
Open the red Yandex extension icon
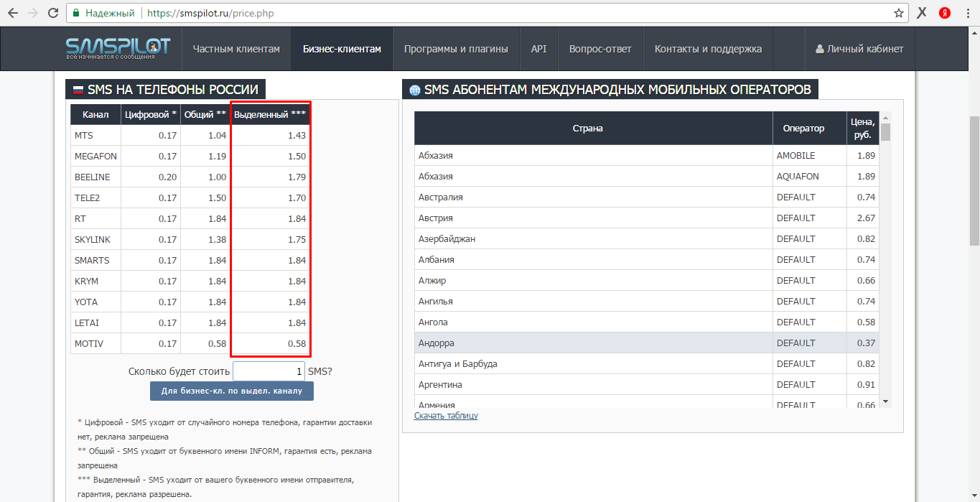click(x=946, y=13)
